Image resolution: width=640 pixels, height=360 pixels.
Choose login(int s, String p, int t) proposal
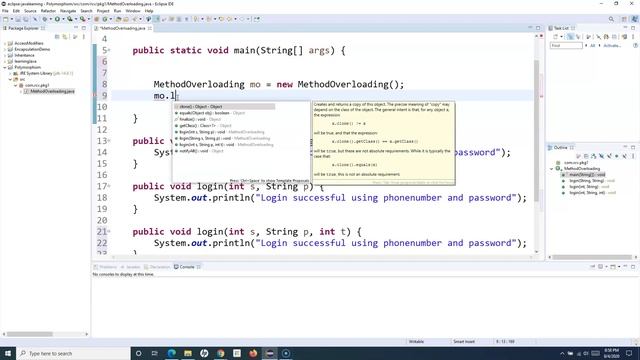pos(224,145)
